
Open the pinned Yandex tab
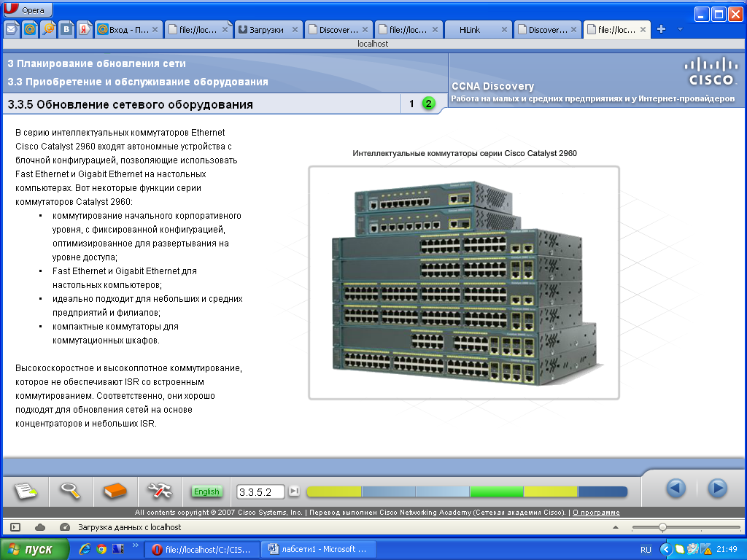click(85, 29)
